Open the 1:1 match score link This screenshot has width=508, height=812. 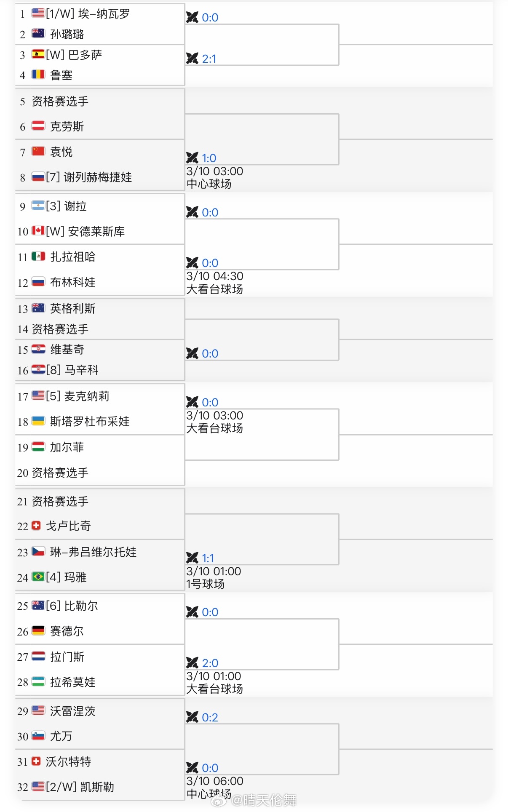208,558
